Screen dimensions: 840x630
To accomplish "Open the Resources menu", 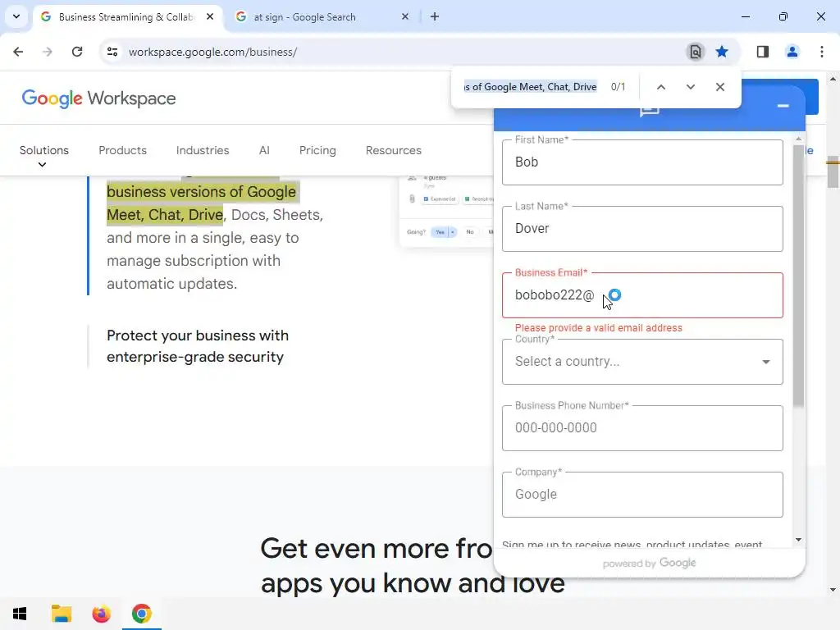I will (394, 151).
